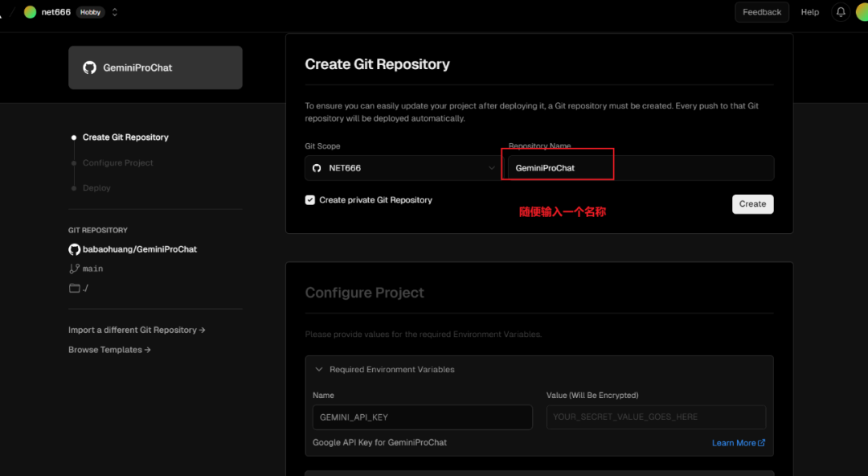Viewport: 868px width, 476px height.
Task: Select the Deploy step
Action: 96,188
